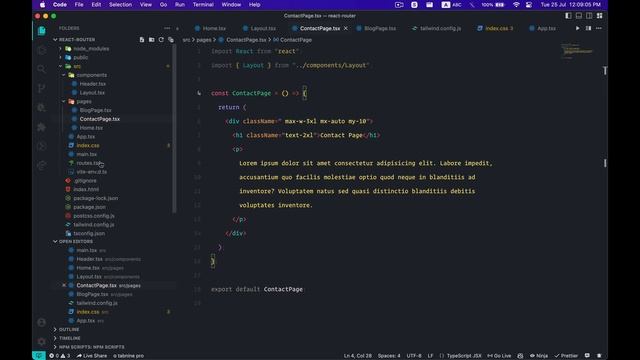Open Header.tsx in components folder
Screen dimensions: 640x360
point(93,84)
